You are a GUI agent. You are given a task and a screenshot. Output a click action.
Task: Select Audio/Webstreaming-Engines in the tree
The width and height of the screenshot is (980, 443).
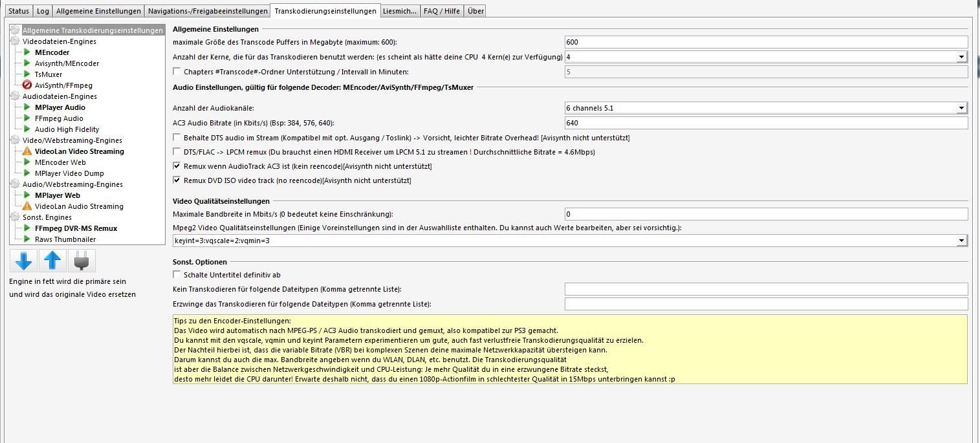(72, 184)
